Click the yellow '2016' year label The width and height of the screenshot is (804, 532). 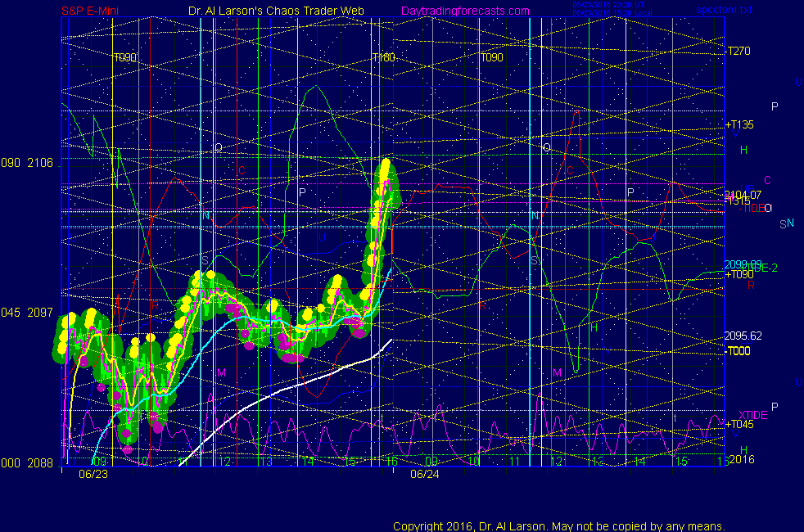[742, 459]
